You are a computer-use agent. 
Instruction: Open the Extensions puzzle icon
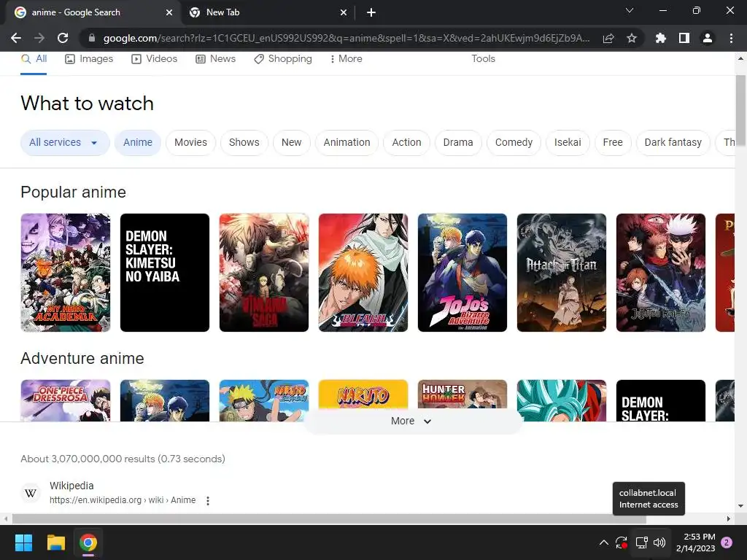660,38
